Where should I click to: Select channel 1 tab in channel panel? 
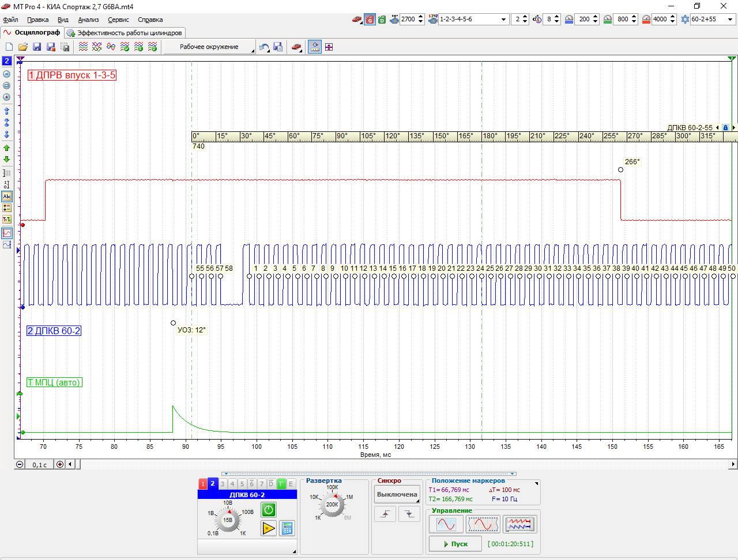(203, 484)
